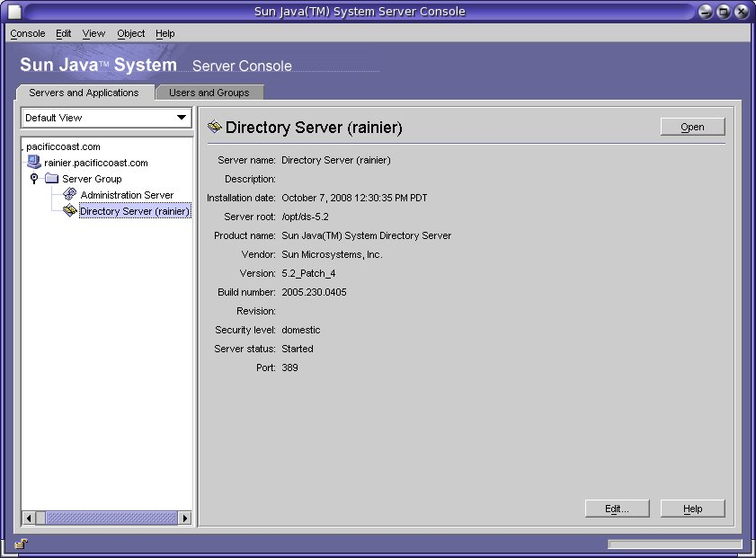Click the Help button at bottom right
Viewport: 756px width, 558px height.
click(692, 509)
